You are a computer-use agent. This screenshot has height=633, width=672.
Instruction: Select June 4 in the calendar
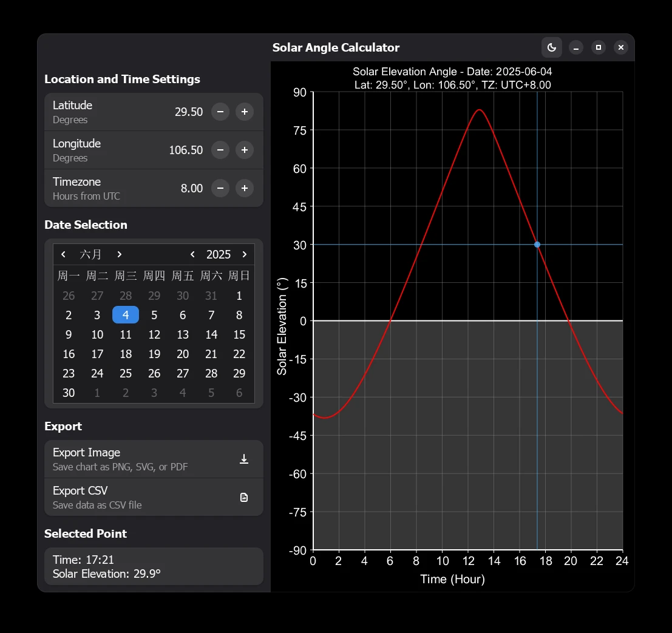click(126, 315)
